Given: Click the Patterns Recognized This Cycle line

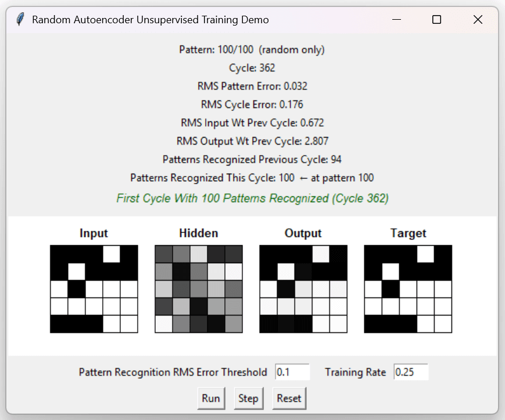Looking at the screenshot, I should coord(252,178).
